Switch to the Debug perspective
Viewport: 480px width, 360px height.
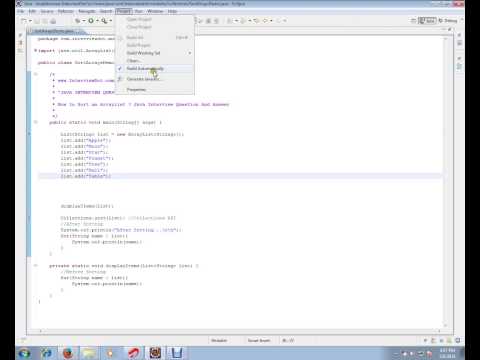coord(448,21)
